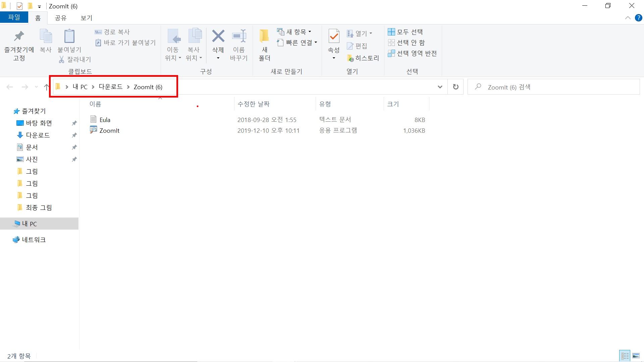Select the Eula text file
This screenshot has width=644, height=362.
coord(105,120)
